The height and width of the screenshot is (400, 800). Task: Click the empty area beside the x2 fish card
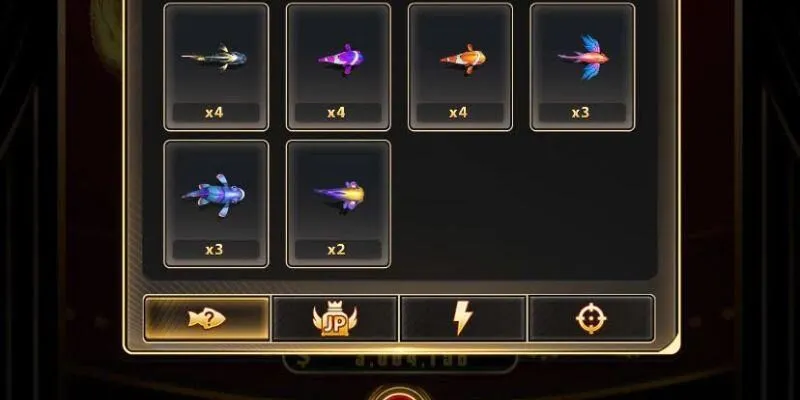523,204
